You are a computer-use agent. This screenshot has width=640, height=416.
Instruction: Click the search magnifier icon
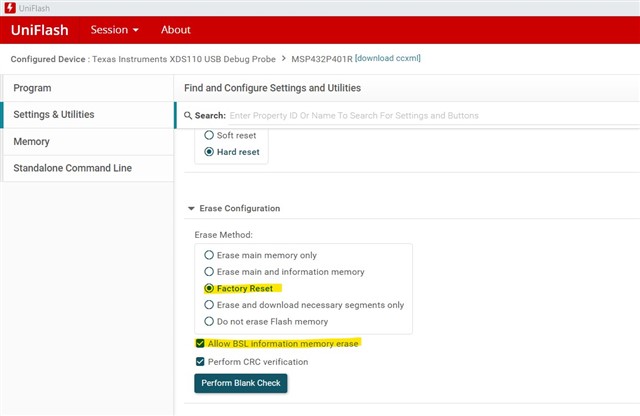(188, 116)
